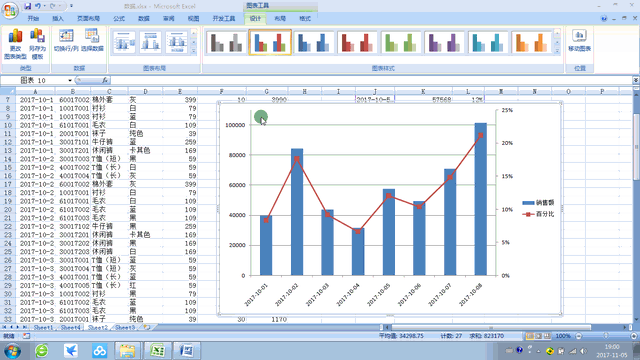Move chart (移动图表) button

coord(579,40)
